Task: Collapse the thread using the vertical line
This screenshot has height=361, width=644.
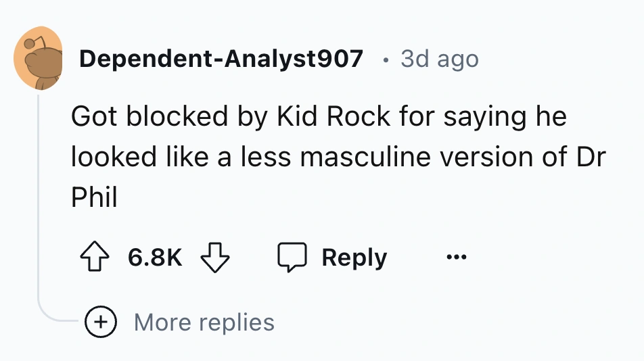Action: (x=39, y=203)
